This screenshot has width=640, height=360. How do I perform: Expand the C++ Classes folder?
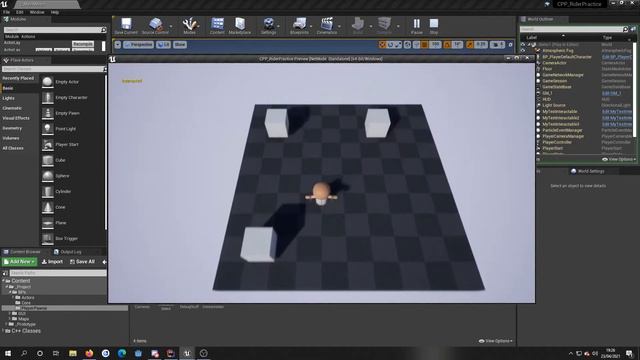[4, 331]
